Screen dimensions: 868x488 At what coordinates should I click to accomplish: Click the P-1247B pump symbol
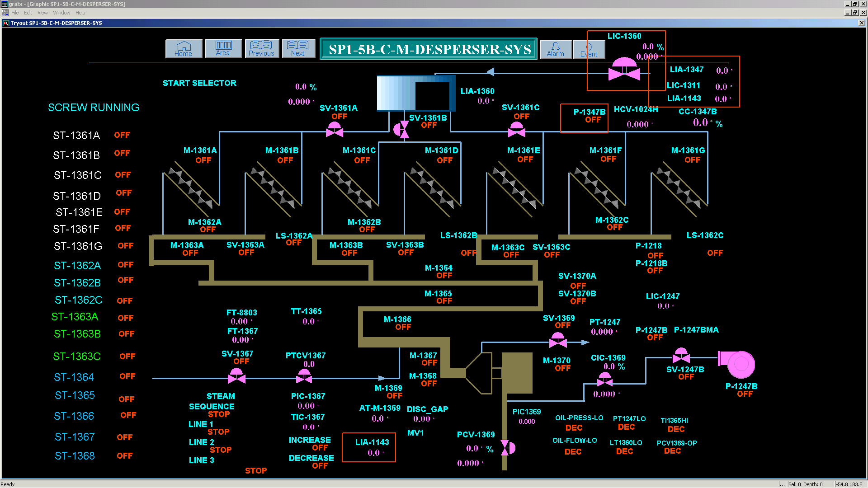tap(740, 364)
